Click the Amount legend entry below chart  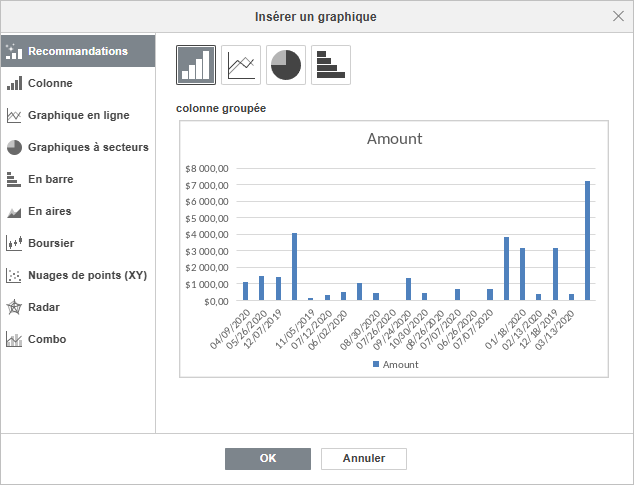[395, 365]
